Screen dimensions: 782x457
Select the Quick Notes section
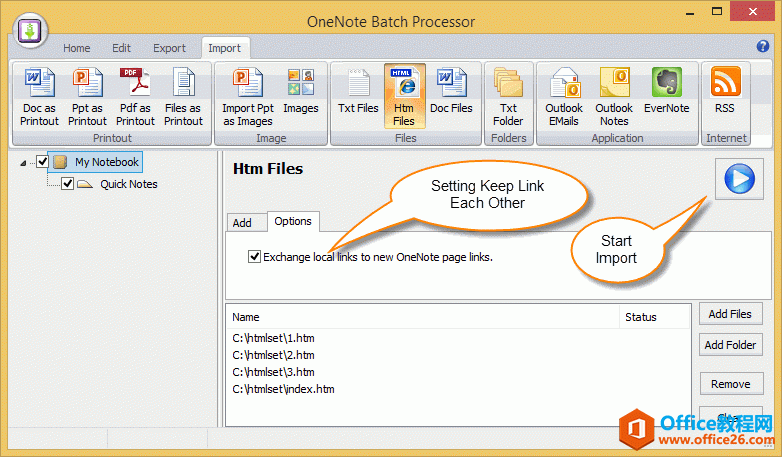coord(129,184)
